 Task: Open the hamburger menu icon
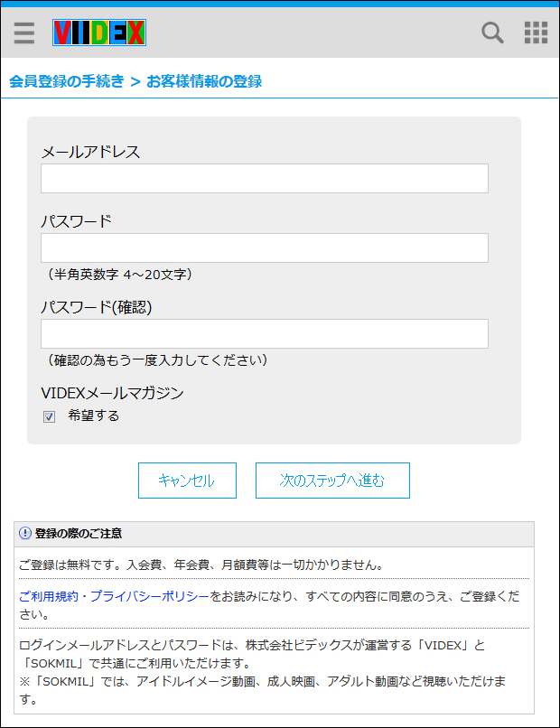point(24,33)
